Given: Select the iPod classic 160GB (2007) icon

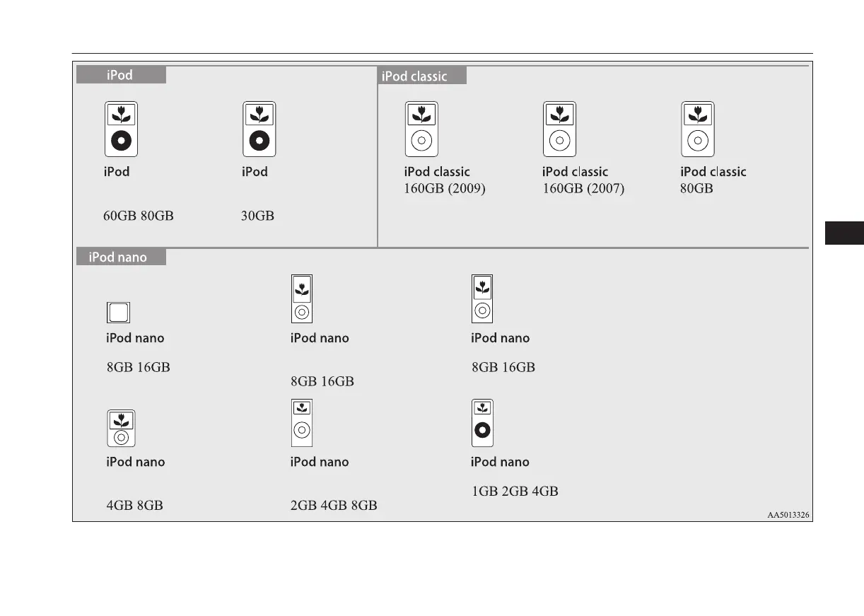Looking at the screenshot, I should click(559, 129).
